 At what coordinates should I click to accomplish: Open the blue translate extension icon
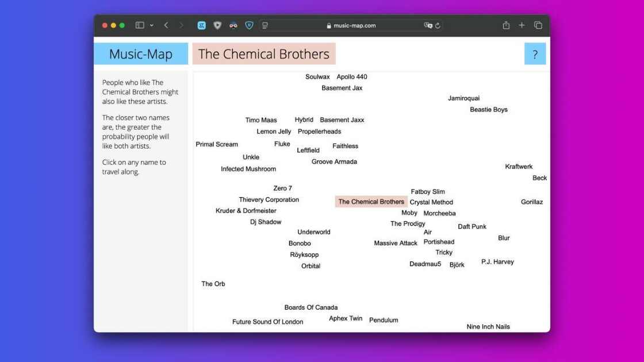pyautogui.click(x=201, y=25)
